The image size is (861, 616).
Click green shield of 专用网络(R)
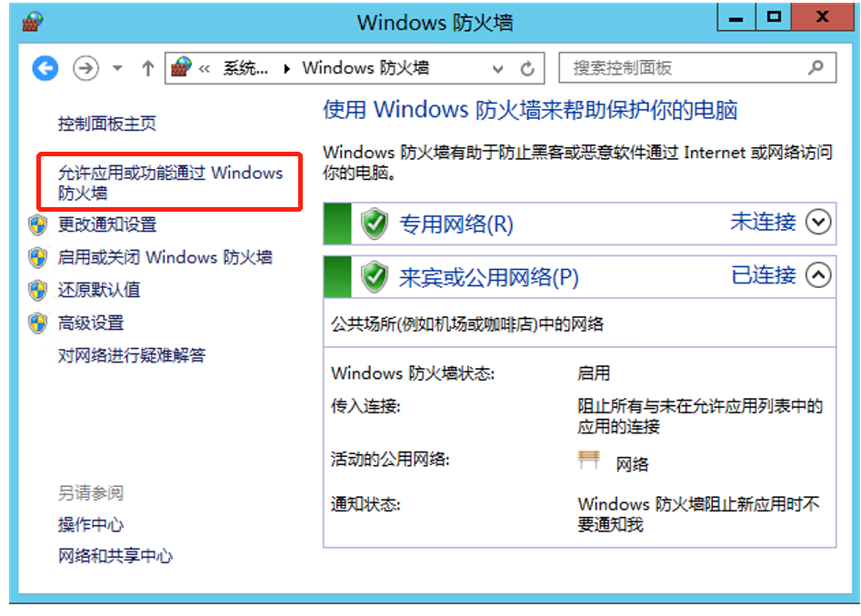coord(375,224)
